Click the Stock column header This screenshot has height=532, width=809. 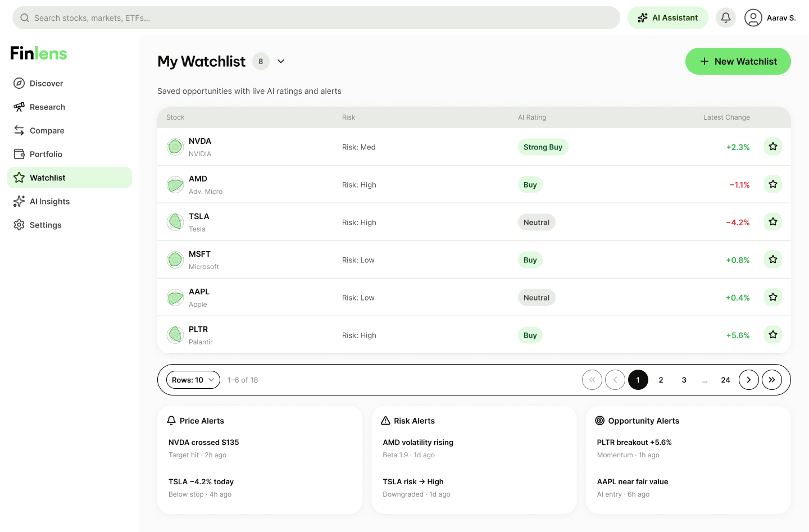175,117
